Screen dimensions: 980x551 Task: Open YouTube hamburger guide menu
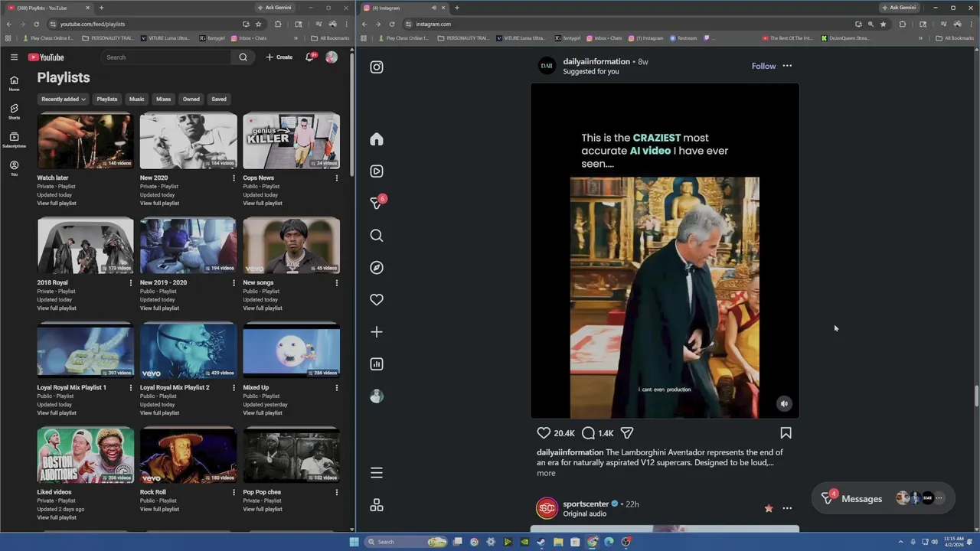(14, 57)
